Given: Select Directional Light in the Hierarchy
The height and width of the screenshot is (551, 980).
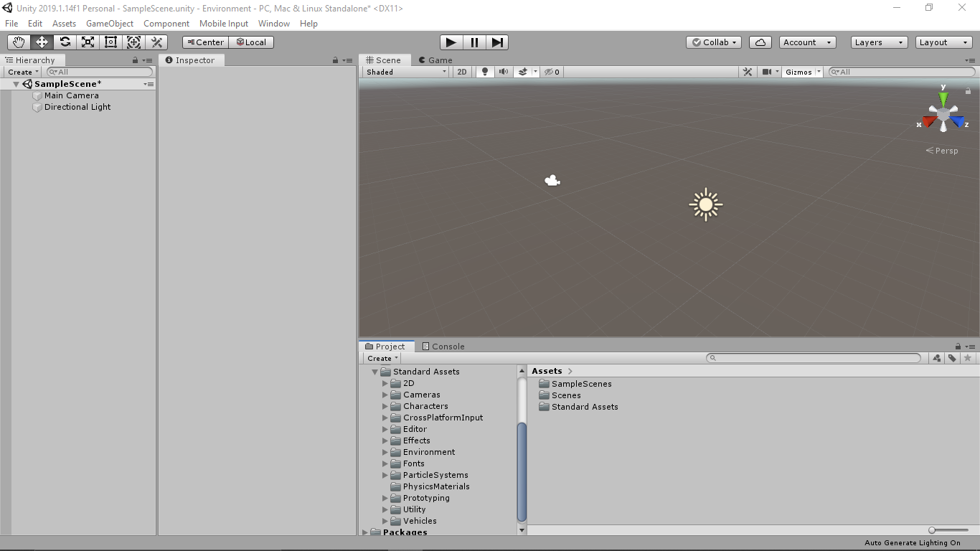Looking at the screenshot, I should [76, 107].
